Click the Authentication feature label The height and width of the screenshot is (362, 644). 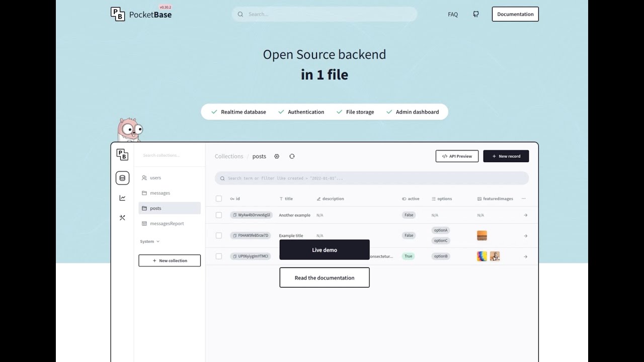coord(306,112)
